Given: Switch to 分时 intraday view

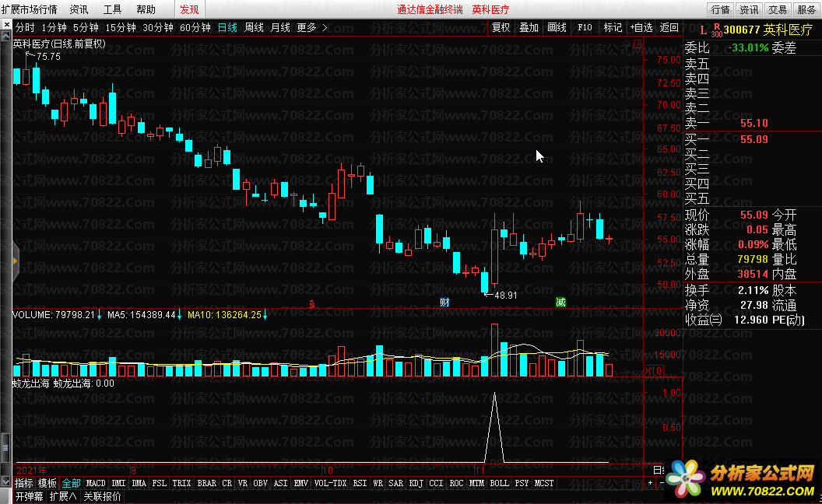Looking at the screenshot, I should (x=25, y=28).
